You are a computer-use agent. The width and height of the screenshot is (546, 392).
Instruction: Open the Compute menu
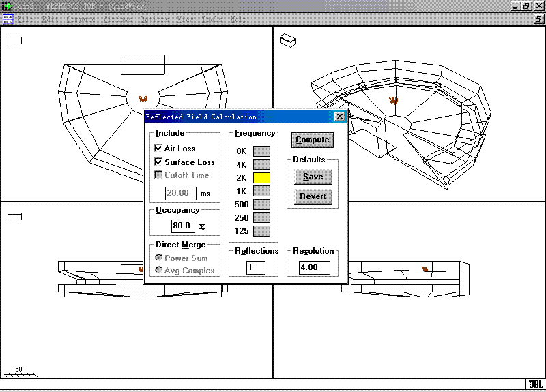pos(81,19)
